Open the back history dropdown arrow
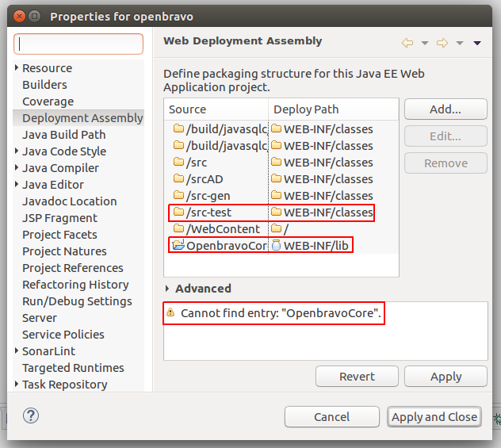 tap(424, 43)
